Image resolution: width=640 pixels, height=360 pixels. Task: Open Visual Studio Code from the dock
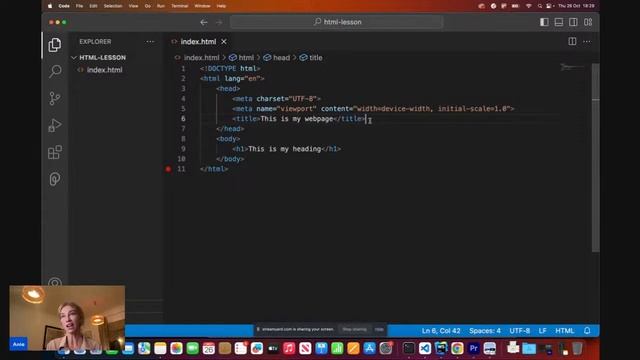tap(425, 348)
